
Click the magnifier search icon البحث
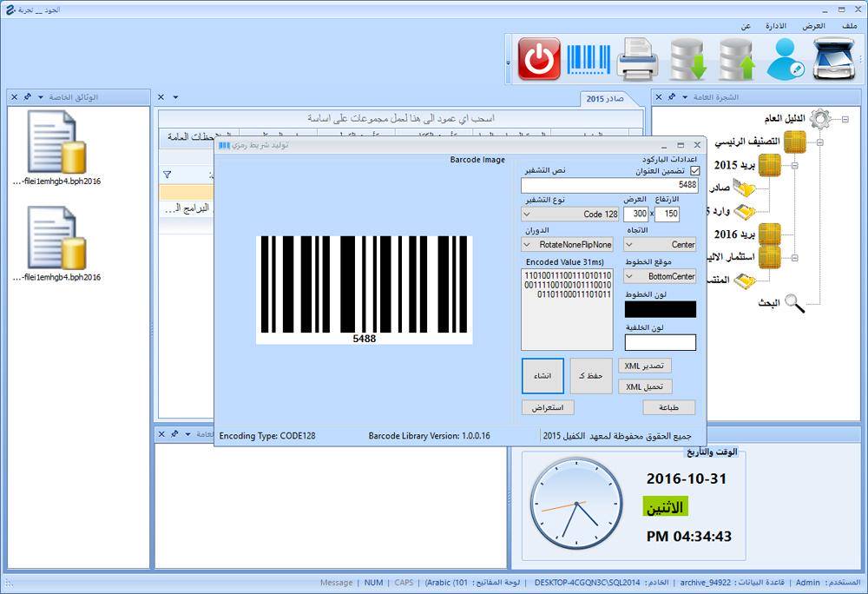(x=795, y=303)
